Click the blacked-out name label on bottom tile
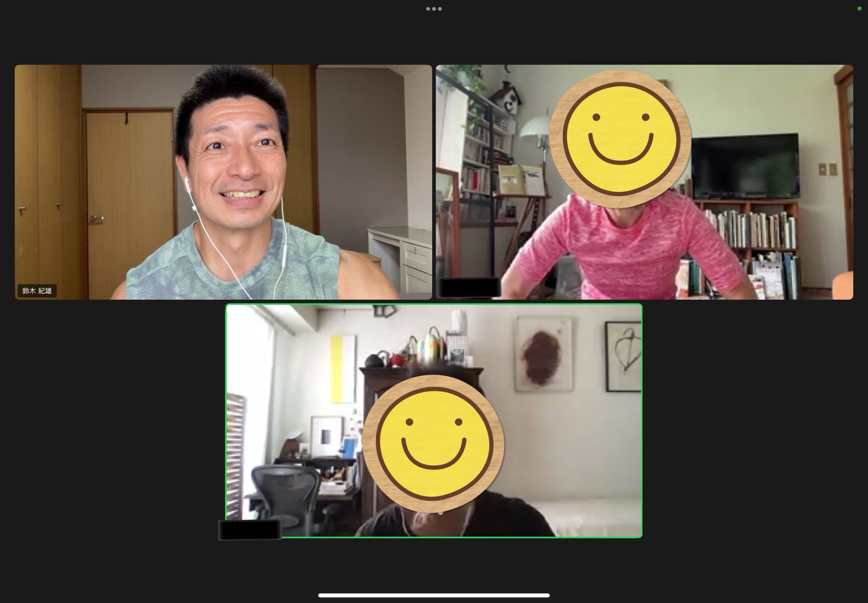868x603 pixels. click(x=250, y=529)
